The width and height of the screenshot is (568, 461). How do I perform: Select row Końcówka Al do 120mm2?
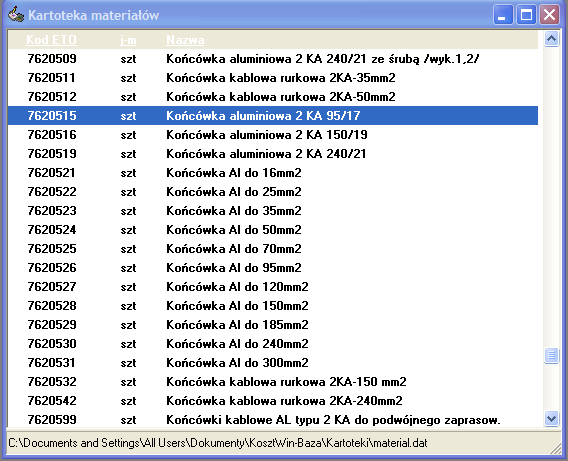pyautogui.click(x=273, y=287)
